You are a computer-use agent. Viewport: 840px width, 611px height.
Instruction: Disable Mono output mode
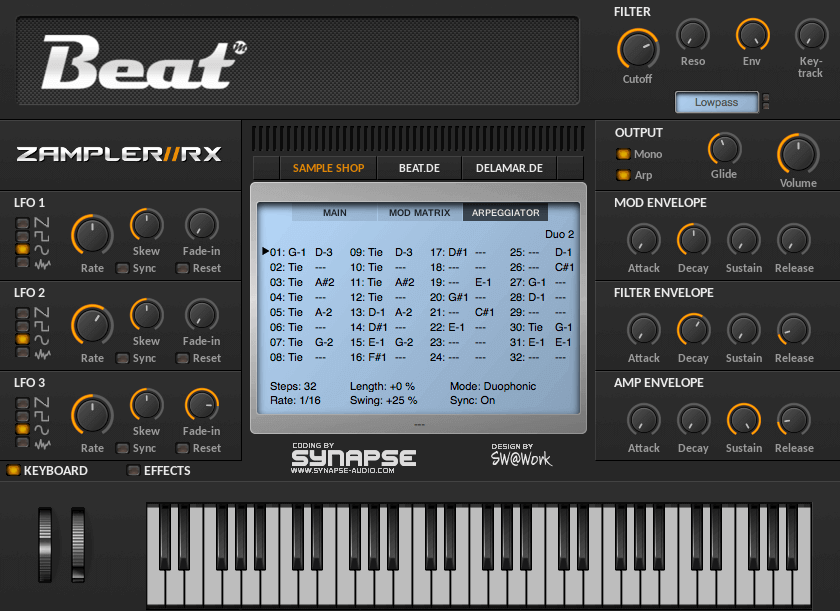click(x=623, y=154)
